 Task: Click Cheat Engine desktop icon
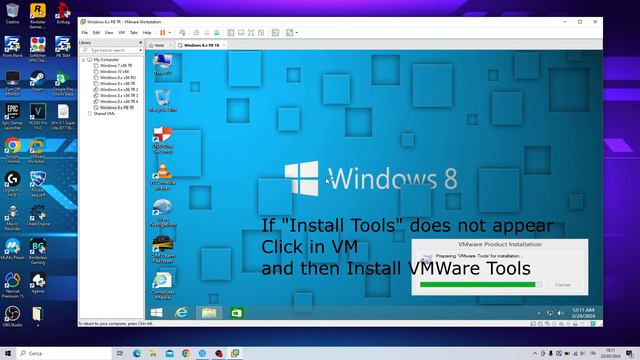[x=38, y=216]
